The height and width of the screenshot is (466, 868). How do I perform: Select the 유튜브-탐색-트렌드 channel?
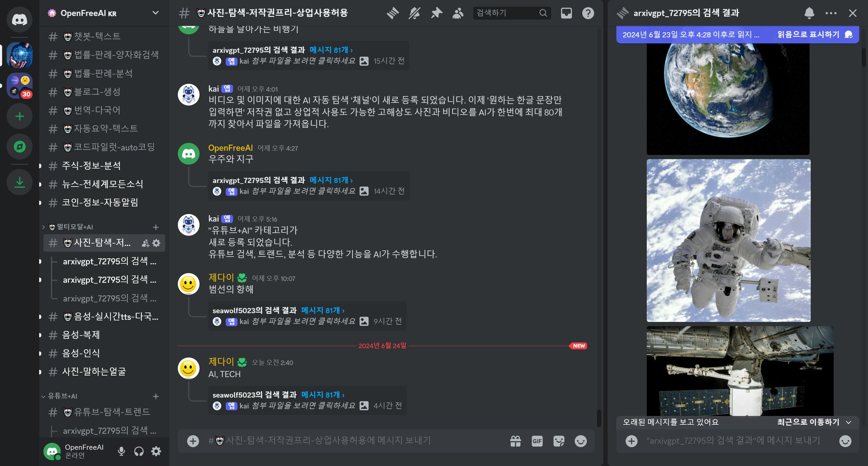point(112,412)
